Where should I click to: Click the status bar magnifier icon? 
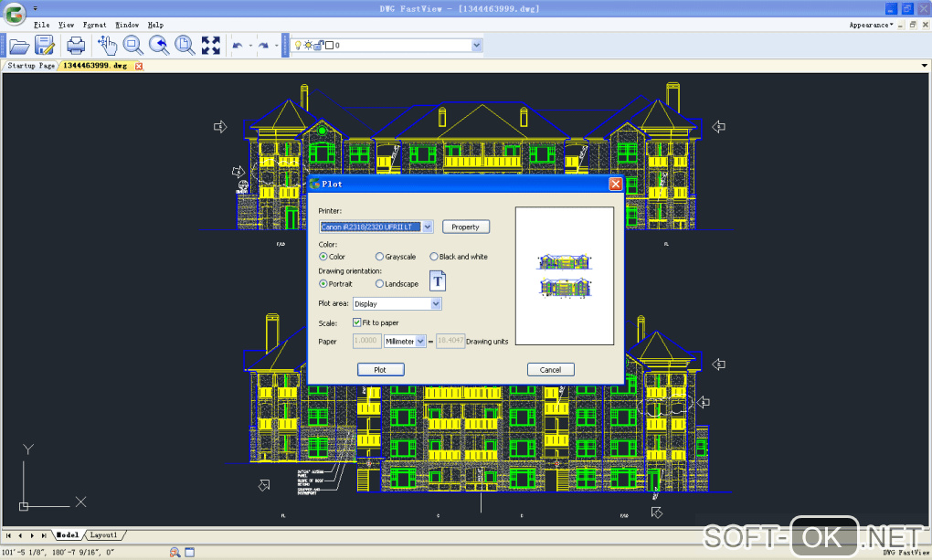pos(175,553)
